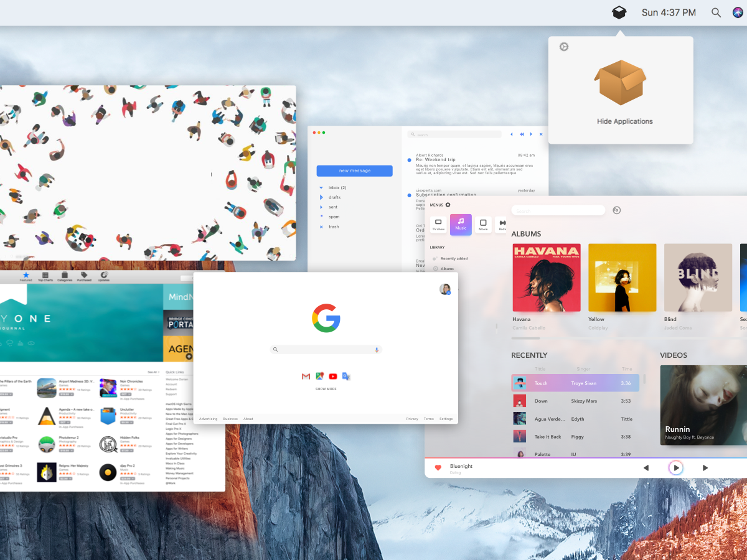
Task: Open the Radio section in the music app
Action: 502,225
